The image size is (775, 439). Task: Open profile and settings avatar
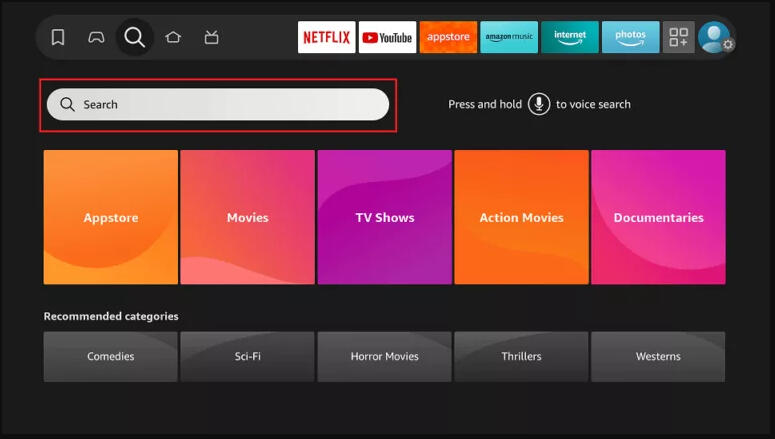point(715,38)
